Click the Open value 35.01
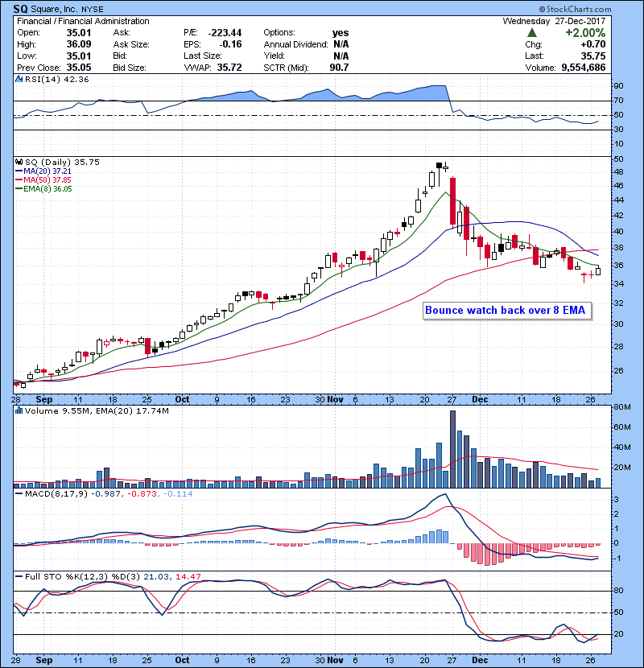This screenshot has height=668, width=644. [x=78, y=33]
